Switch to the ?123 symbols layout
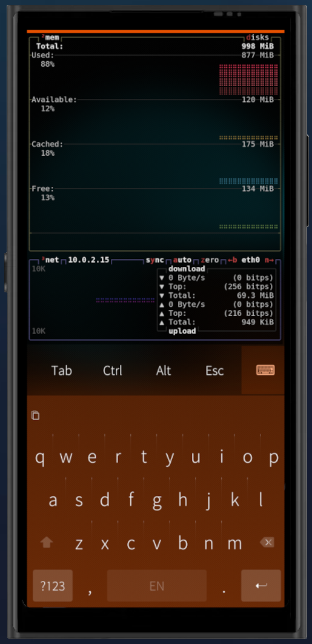This screenshot has height=644, width=312. [x=53, y=585]
